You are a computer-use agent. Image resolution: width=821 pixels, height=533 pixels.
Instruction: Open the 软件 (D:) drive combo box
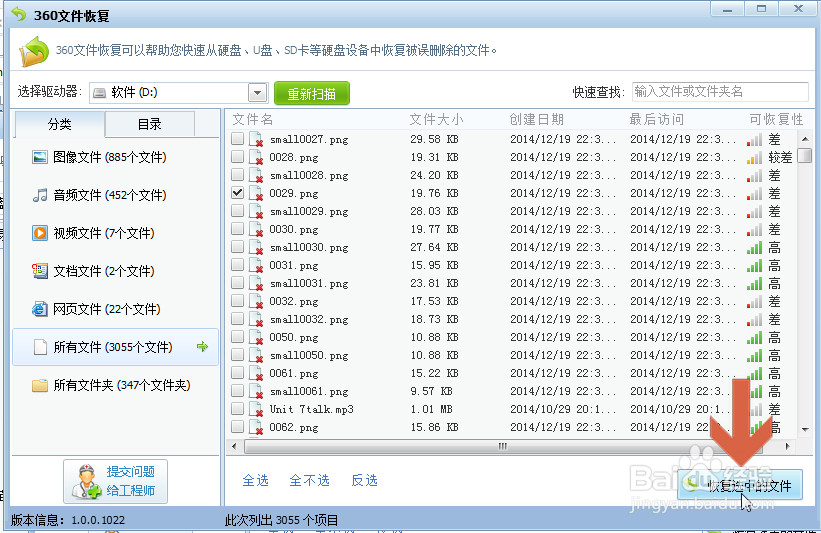coord(179,93)
